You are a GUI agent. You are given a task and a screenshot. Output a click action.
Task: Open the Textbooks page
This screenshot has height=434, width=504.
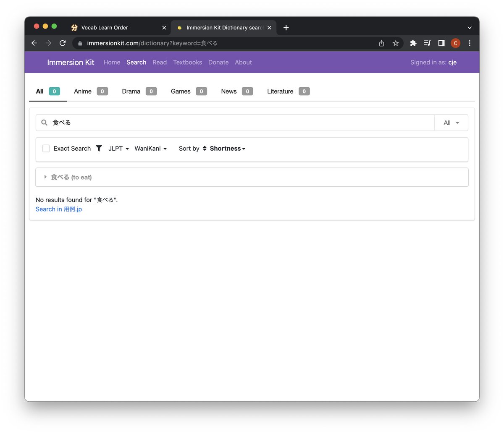tap(187, 62)
